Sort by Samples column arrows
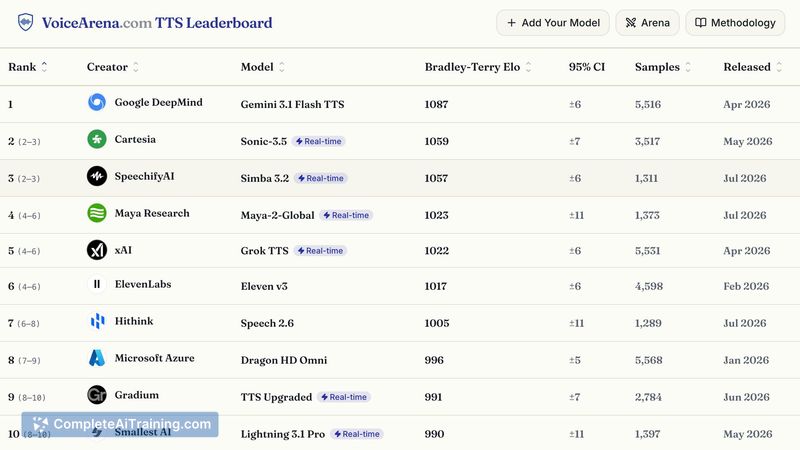 (x=688, y=67)
